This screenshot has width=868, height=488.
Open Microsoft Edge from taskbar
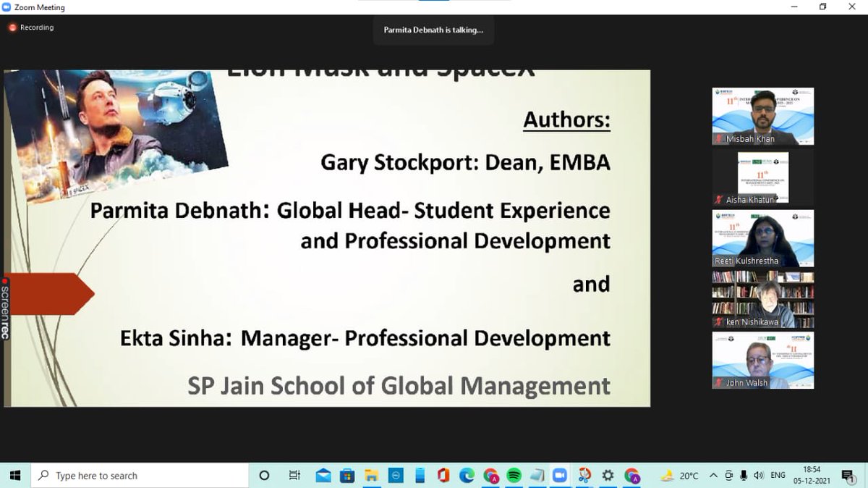click(467, 476)
